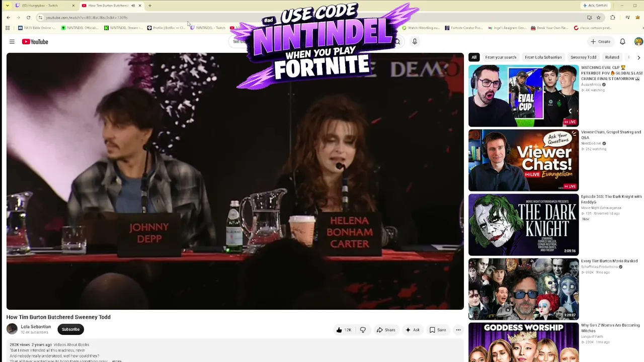The width and height of the screenshot is (644, 362).
Task: Dislike the video with thumbs down
Action: (363, 330)
